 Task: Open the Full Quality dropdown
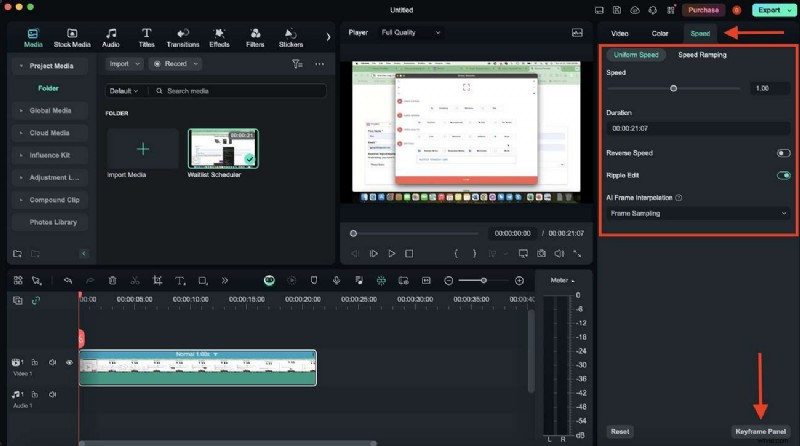pos(411,33)
